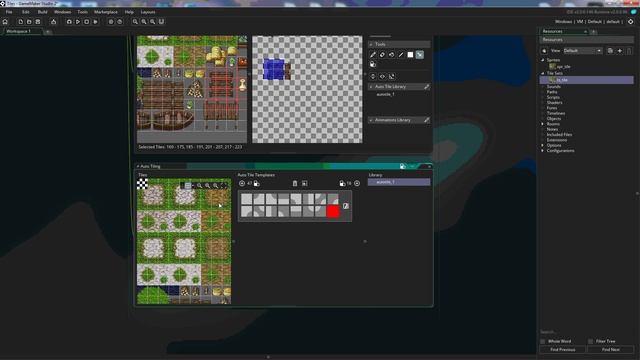Click the Mirror tile icon
The width and height of the screenshot is (640, 360).
(x=373, y=76)
